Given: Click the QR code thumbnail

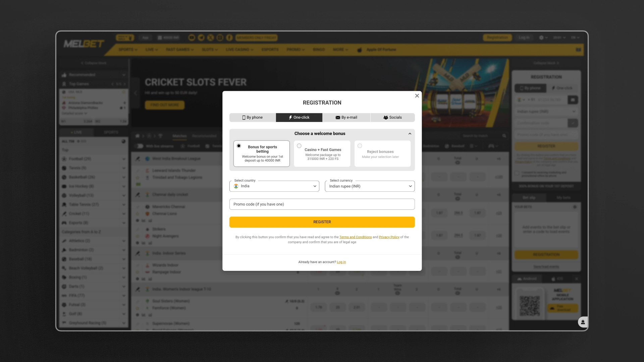Looking at the screenshot, I should point(530,306).
